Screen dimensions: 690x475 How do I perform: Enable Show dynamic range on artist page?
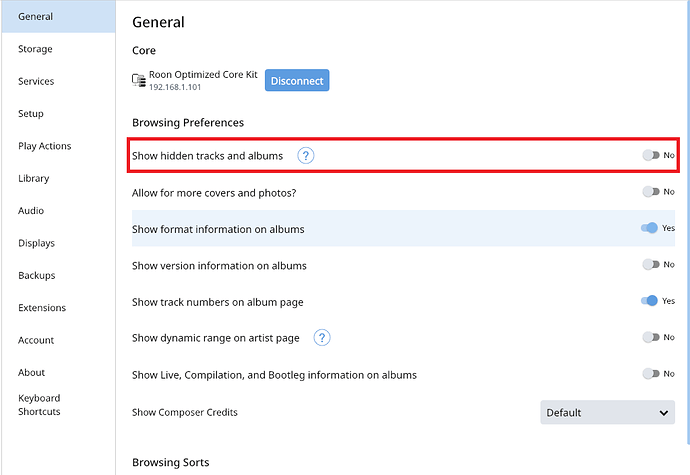tap(651, 337)
